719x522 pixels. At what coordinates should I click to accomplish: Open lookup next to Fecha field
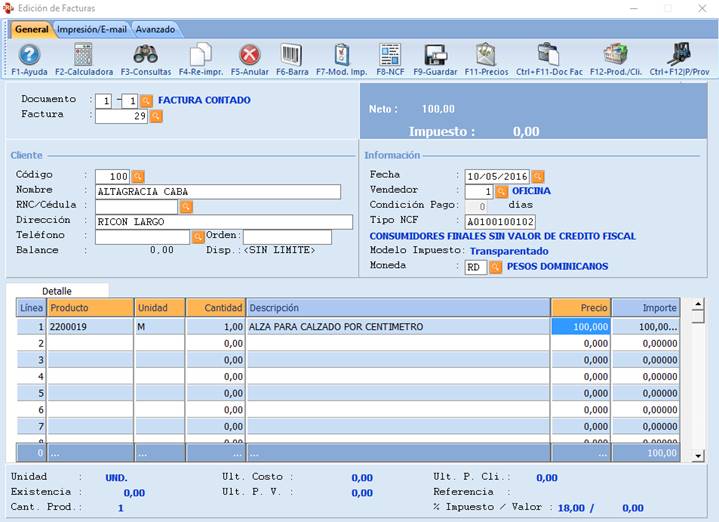pyautogui.click(x=538, y=176)
